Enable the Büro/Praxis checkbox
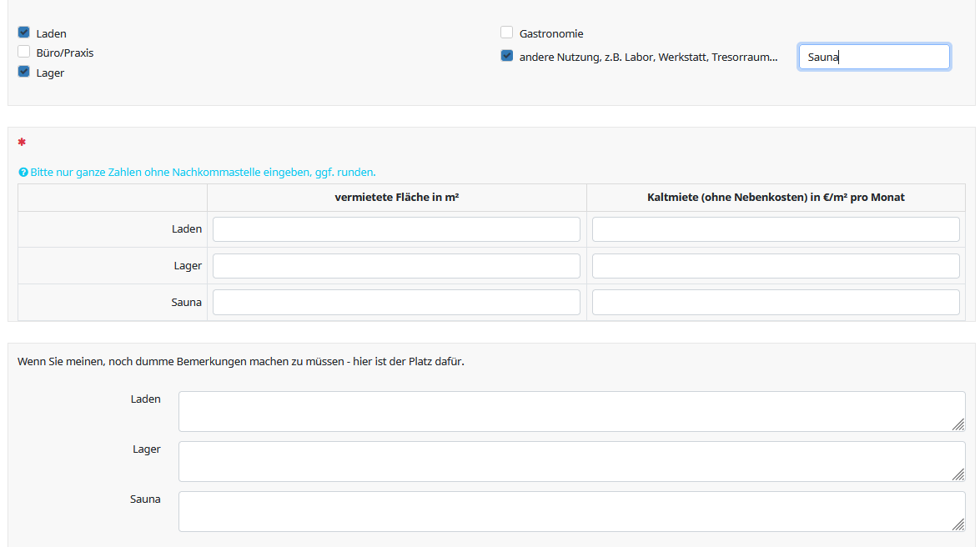 [24, 52]
